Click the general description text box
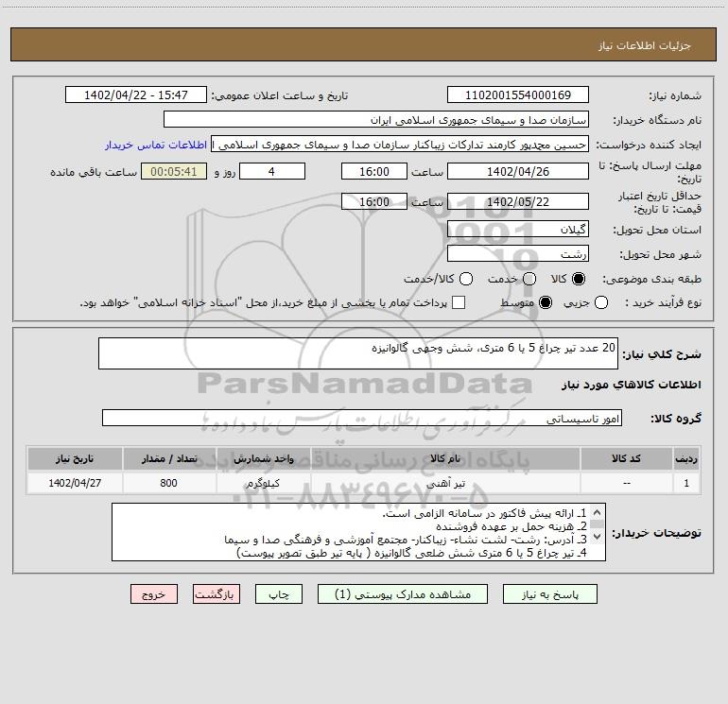The image size is (728, 704). click(x=358, y=353)
